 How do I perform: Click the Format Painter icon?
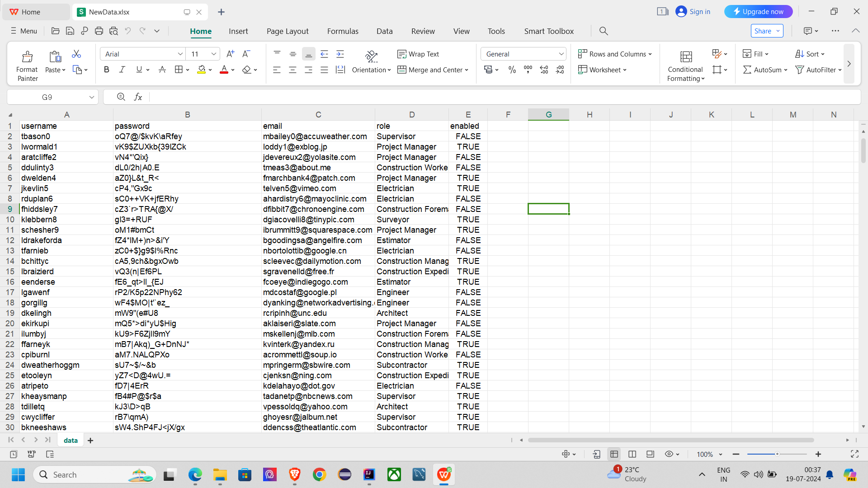point(27,57)
